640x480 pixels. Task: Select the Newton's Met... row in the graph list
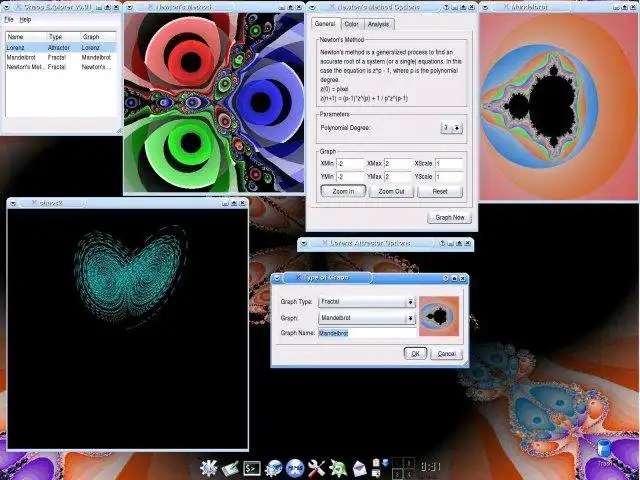(x=61, y=67)
